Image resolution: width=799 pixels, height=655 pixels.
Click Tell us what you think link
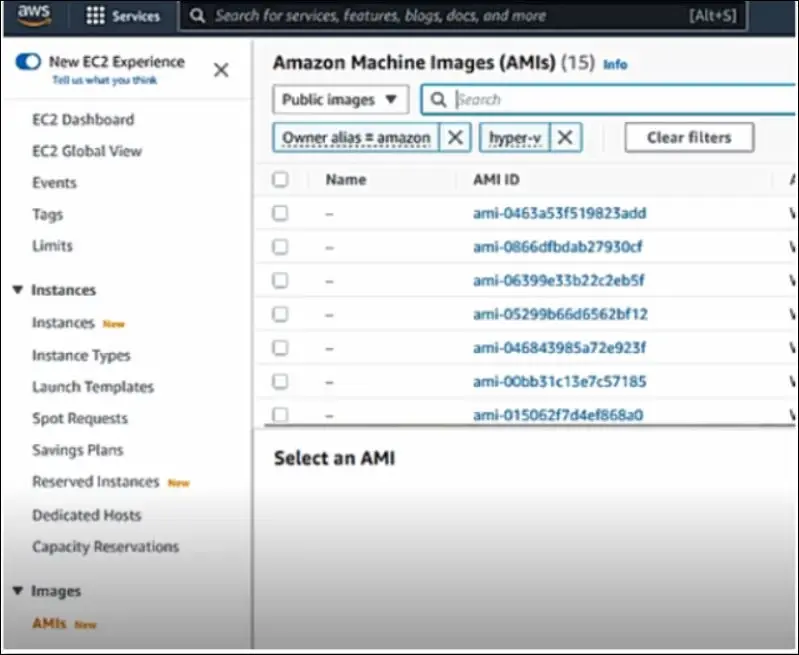pos(104,81)
